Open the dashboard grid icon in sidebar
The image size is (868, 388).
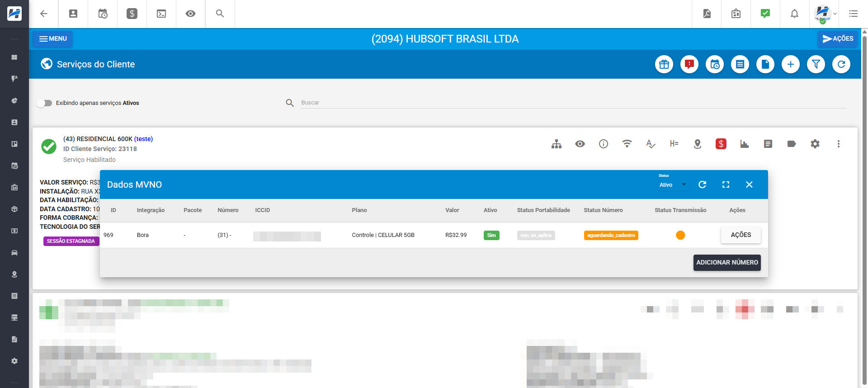[x=14, y=57]
